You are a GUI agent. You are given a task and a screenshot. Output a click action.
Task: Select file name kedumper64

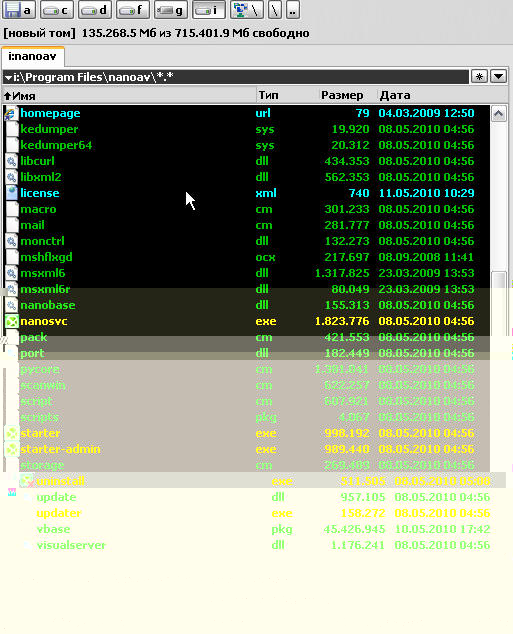click(56, 145)
